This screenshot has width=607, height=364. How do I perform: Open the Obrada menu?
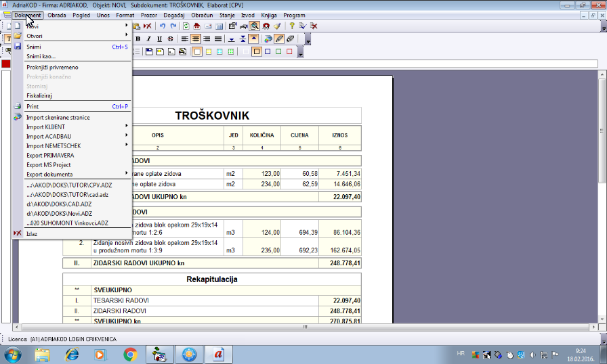coord(56,15)
